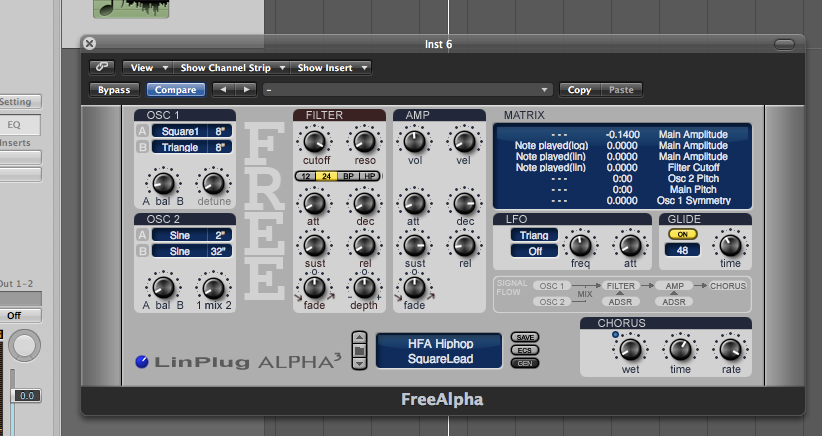The height and width of the screenshot is (436, 822).
Task: Open LFO sync Off selector
Action: [534, 251]
